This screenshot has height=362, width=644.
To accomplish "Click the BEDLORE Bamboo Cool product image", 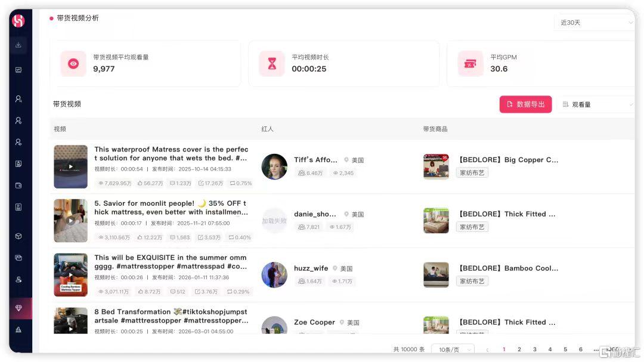I will [x=436, y=275].
